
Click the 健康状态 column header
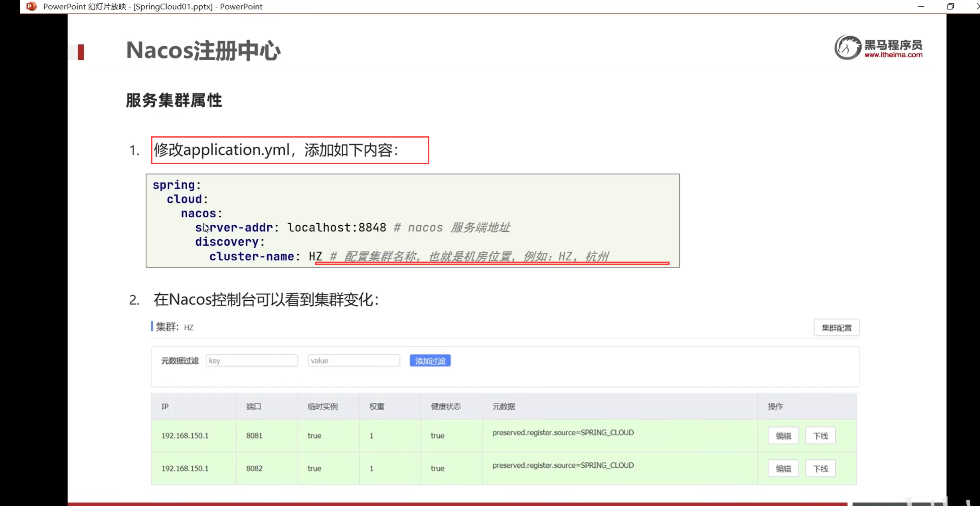pyautogui.click(x=446, y=406)
